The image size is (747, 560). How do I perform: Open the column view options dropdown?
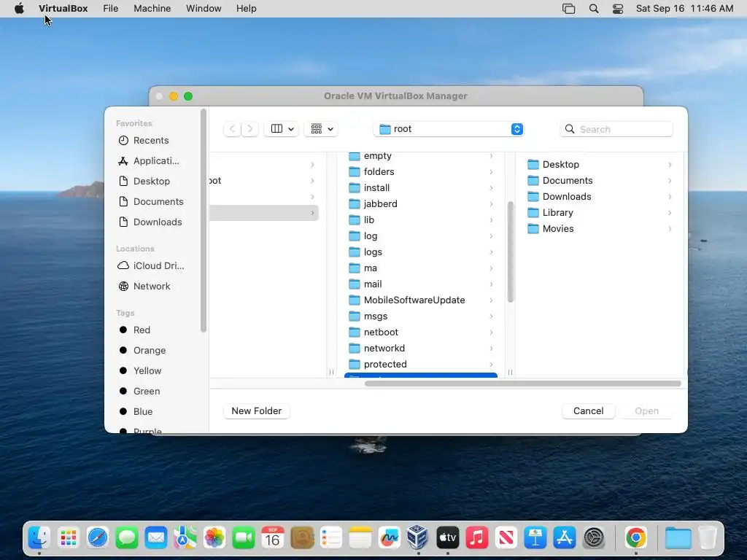(282, 129)
